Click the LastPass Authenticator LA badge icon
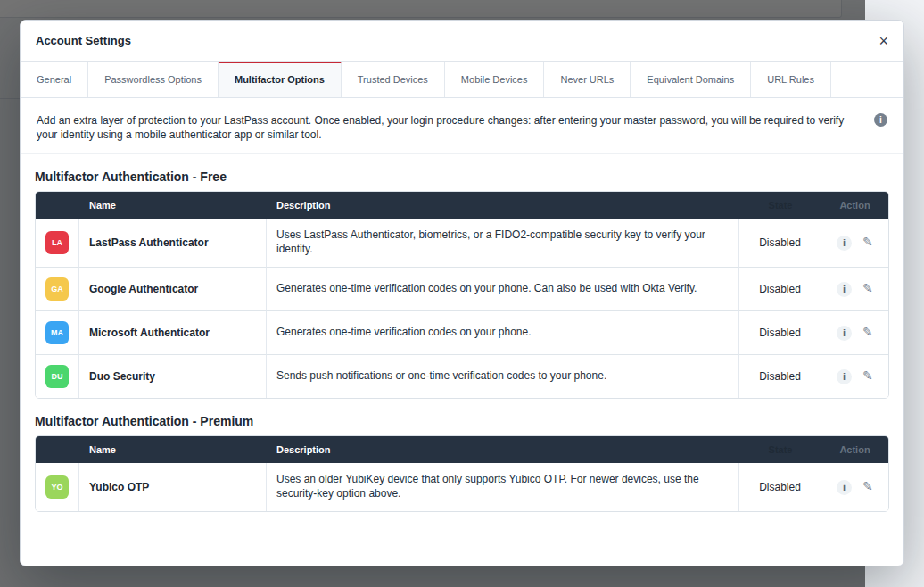Screen dimensions: 924x587 pyautogui.click(x=57, y=243)
